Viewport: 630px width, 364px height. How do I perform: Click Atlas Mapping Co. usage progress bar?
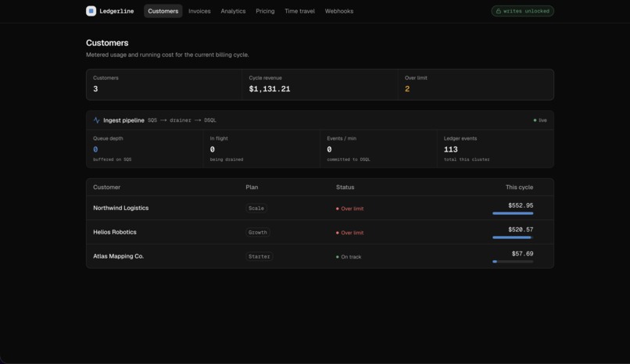click(x=513, y=262)
